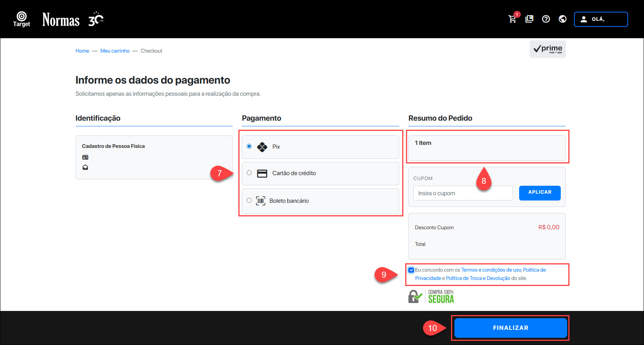Click the Normas logo in header
This screenshot has height=345, width=644.
point(61,20)
